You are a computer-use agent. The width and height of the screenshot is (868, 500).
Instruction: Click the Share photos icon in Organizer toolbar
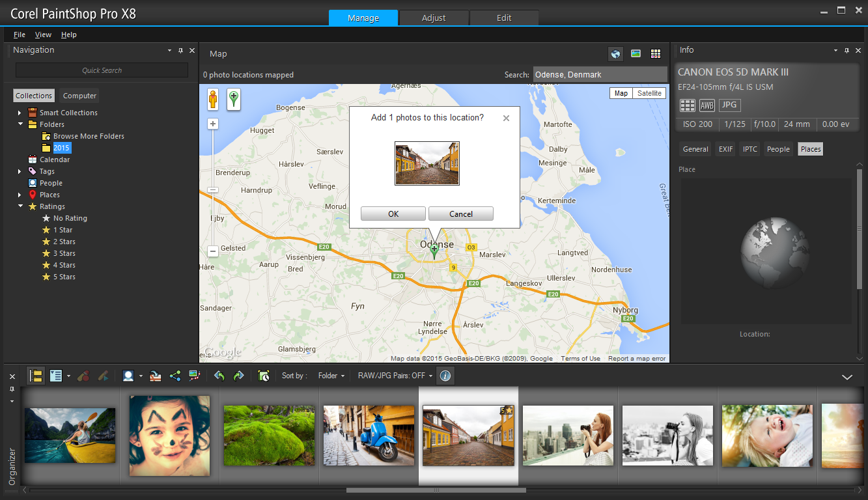pyautogui.click(x=175, y=376)
